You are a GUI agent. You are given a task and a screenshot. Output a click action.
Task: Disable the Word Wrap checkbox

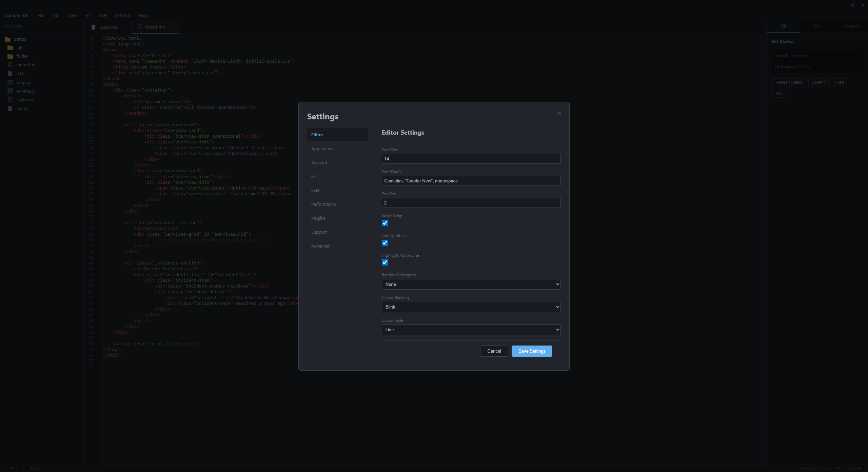click(x=384, y=223)
